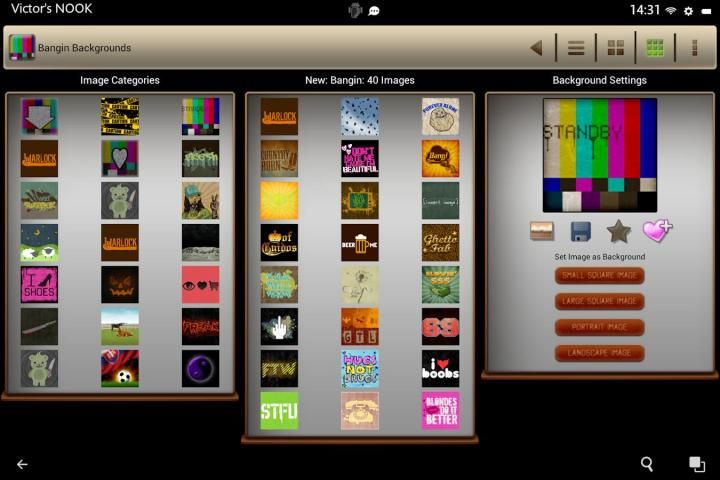Screen dimensions: 720x480
Task: Choose the Hugs Not Drugs image
Action: 360,368
